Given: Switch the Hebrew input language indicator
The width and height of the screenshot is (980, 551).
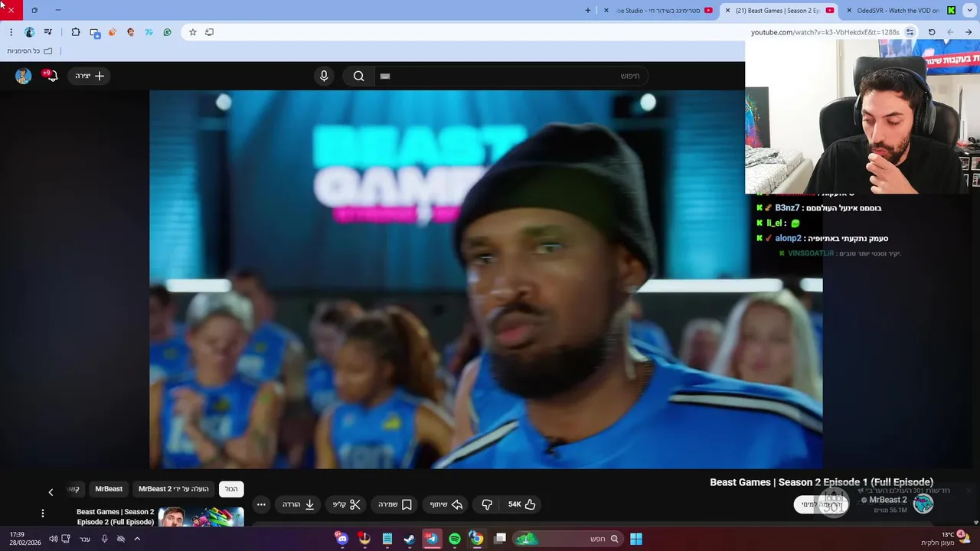Looking at the screenshot, I should pos(85,539).
